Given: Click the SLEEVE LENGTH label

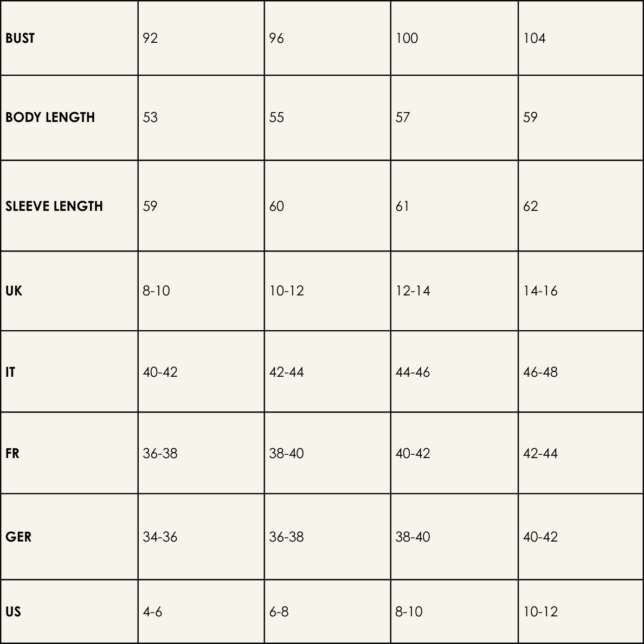Looking at the screenshot, I should (x=54, y=207).
